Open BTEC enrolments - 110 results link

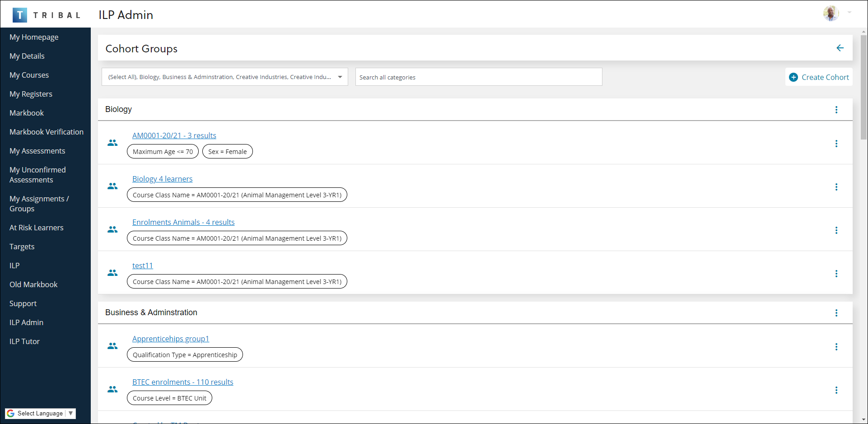tap(182, 382)
